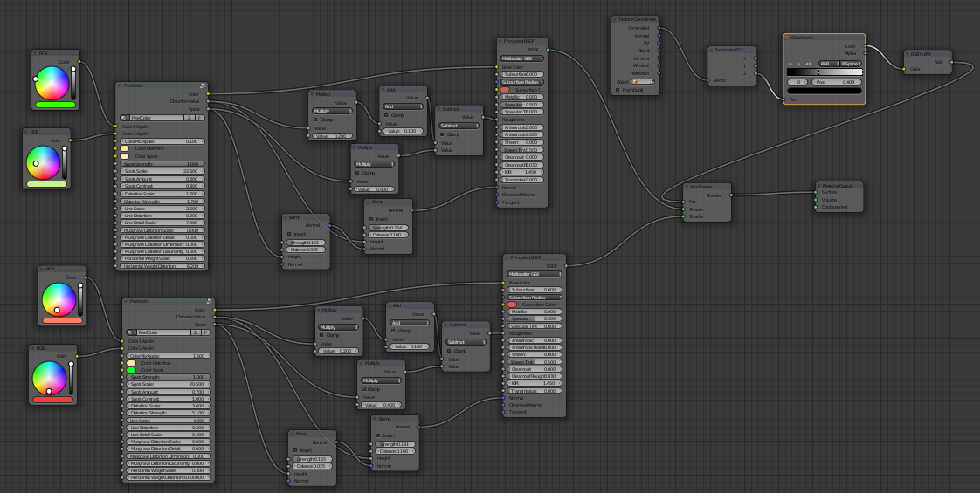
Task: Open Subtract operation dropdown in upper chain
Action: tap(459, 126)
